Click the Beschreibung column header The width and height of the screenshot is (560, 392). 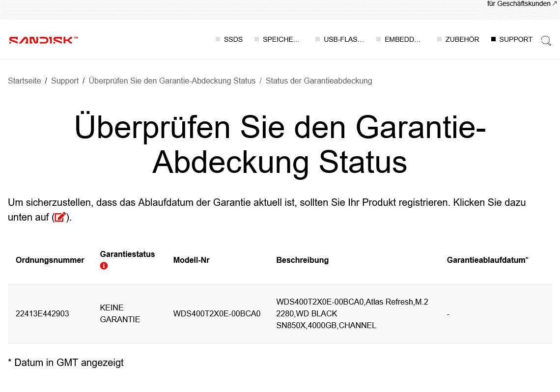tap(302, 260)
